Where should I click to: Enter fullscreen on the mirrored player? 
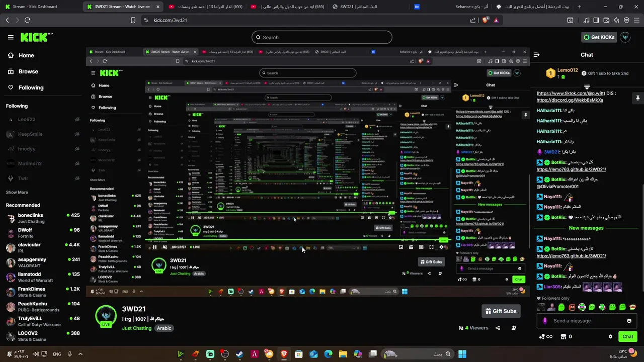431,247
